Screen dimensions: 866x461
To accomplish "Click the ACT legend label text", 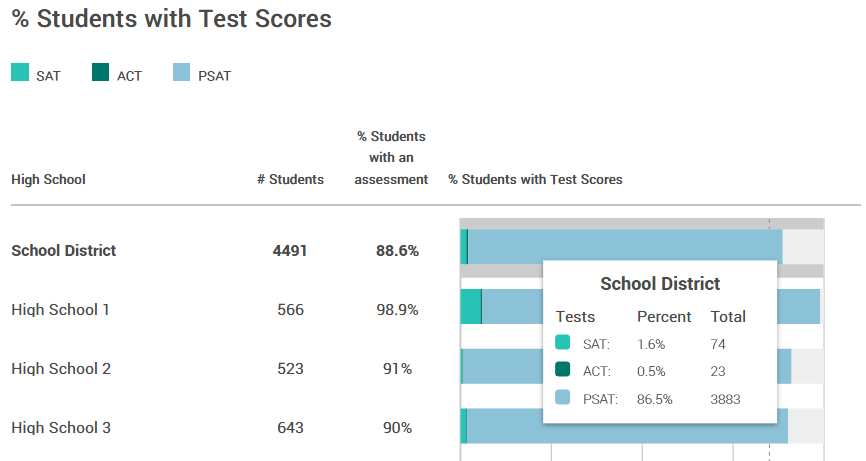I will pos(129,75).
